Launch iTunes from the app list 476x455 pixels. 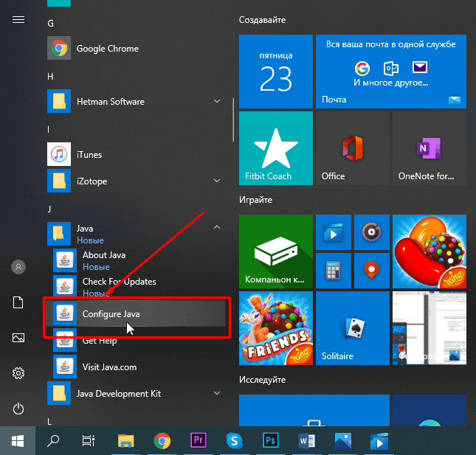(89, 155)
